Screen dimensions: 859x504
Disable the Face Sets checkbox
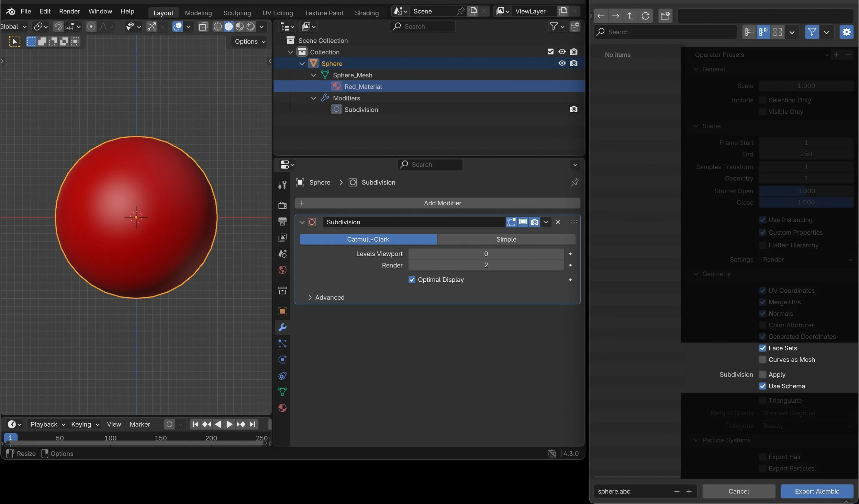[762, 348]
